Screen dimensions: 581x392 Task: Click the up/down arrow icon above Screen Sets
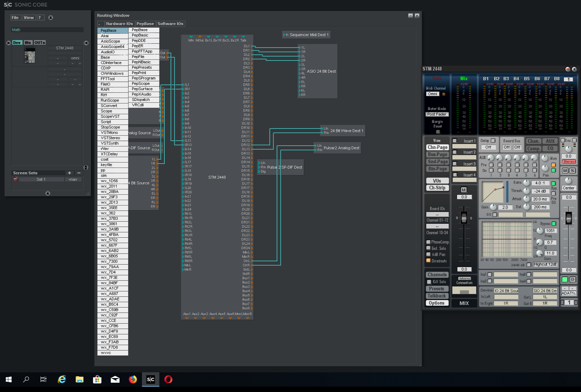86,168
